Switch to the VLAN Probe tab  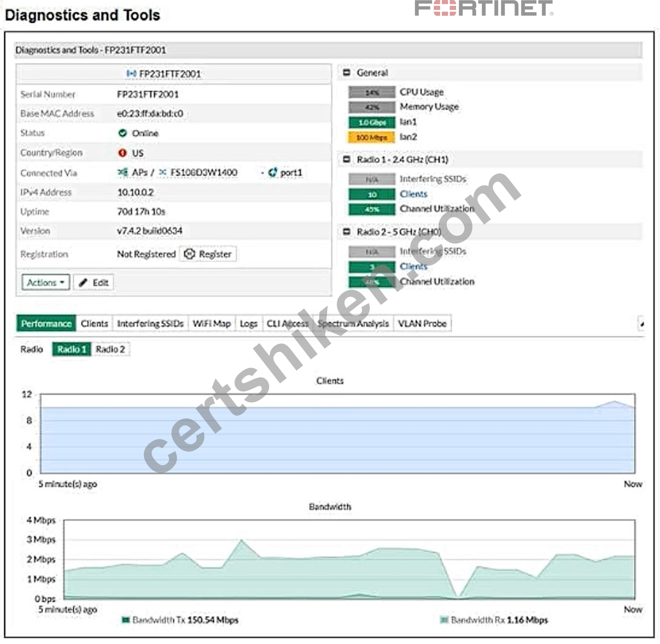point(422,324)
